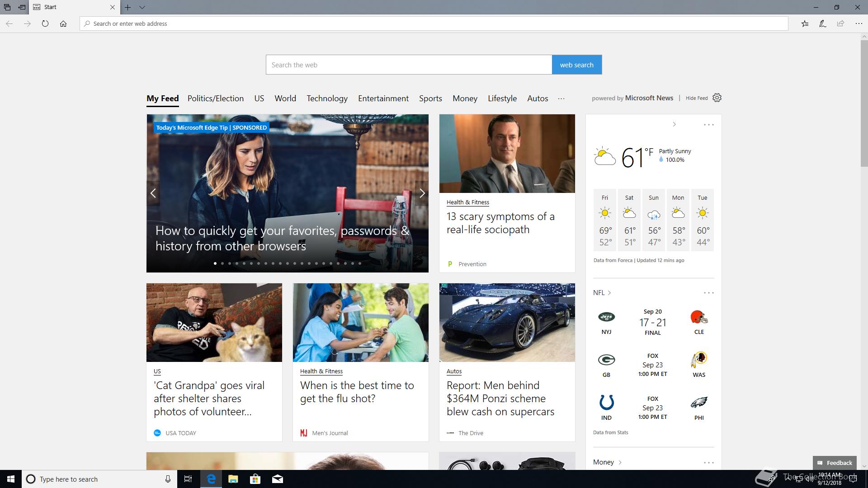Image resolution: width=868 pixels, height=488 pixels.
Task: Open Microsoft News link
Action: click(649, 98)
